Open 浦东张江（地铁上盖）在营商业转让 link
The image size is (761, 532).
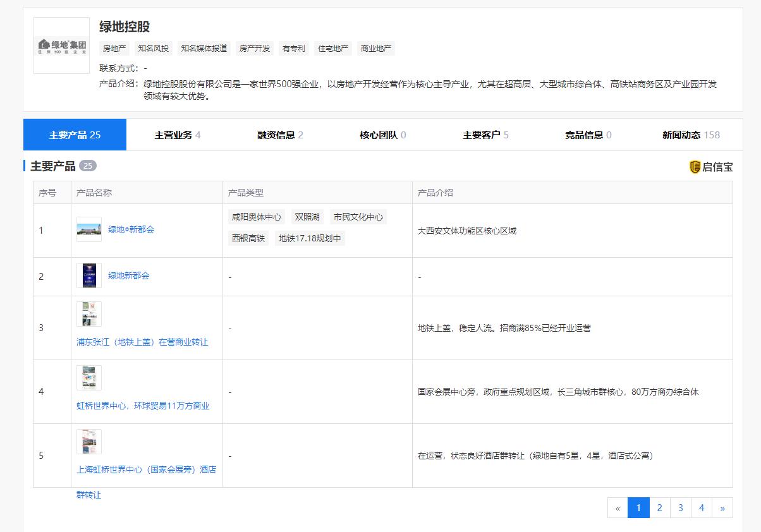tap(142, 342)
